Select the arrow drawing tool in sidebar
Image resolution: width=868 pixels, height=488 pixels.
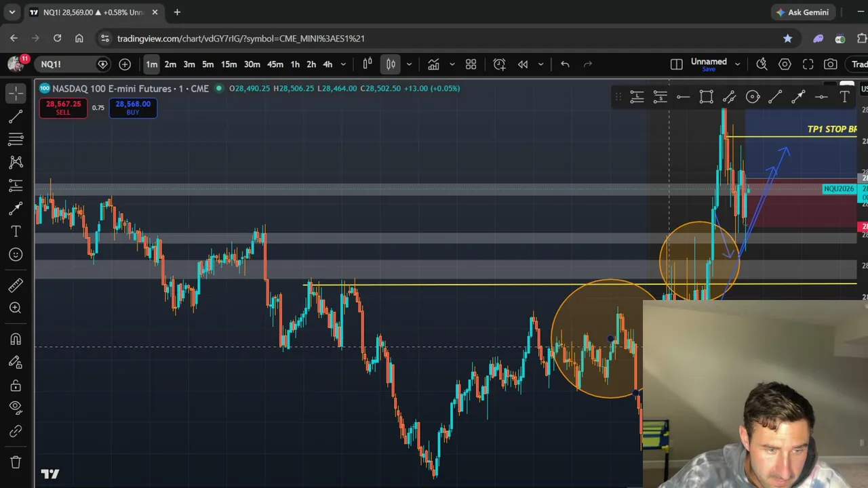(16, 209)
